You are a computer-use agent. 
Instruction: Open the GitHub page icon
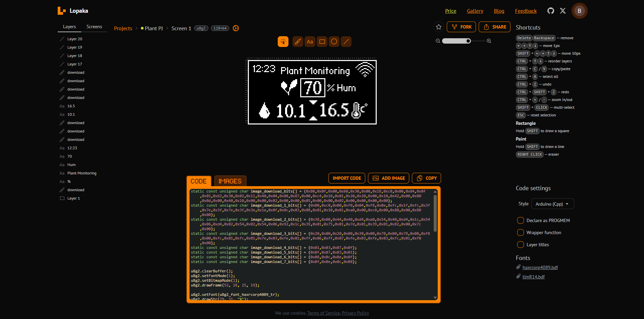pyautogui.click(x=550, y=11)
